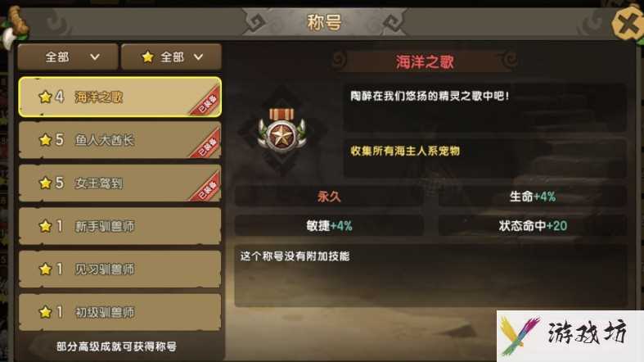The image size is (644, 362).
Task: Click the 永久 duration label
Action: (x=329, y=197)
